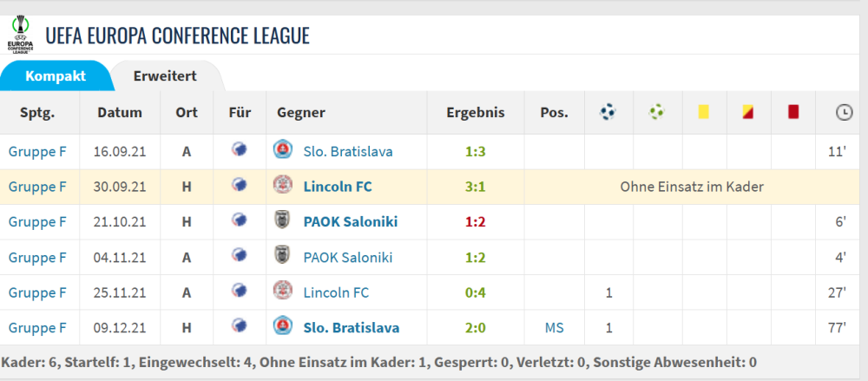The width and height of the screenshot is (868, 381).
Task: Select the Kompakt tab
Action: (56, 76)
